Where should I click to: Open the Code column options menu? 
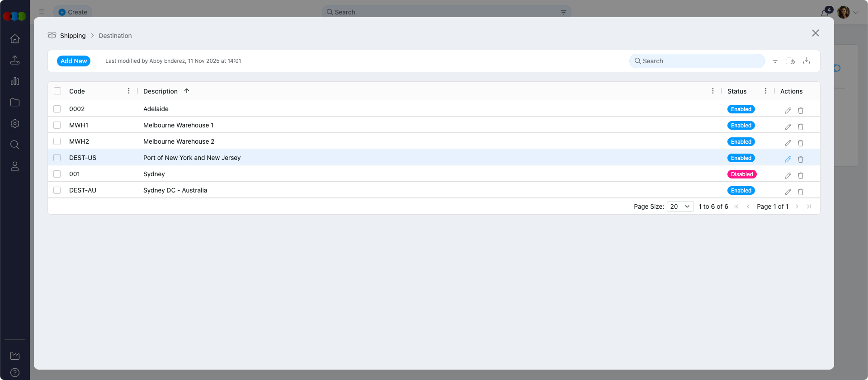click(x=129, y=91)
